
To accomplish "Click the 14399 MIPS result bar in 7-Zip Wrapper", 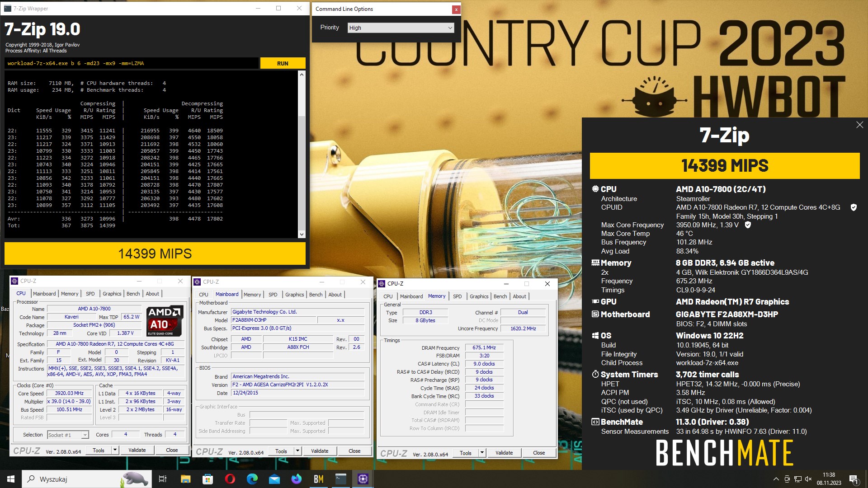I will tap(155, 253).
